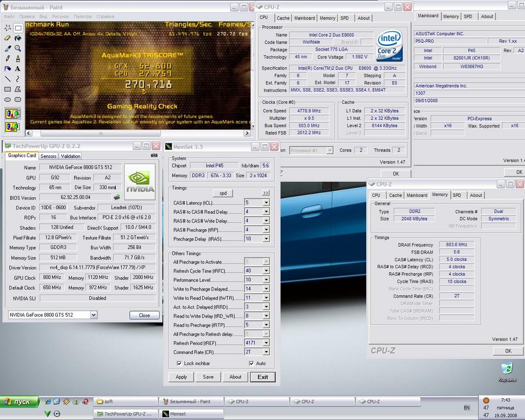Switch to the Validation tab in GPU-Z

[71, 156]
